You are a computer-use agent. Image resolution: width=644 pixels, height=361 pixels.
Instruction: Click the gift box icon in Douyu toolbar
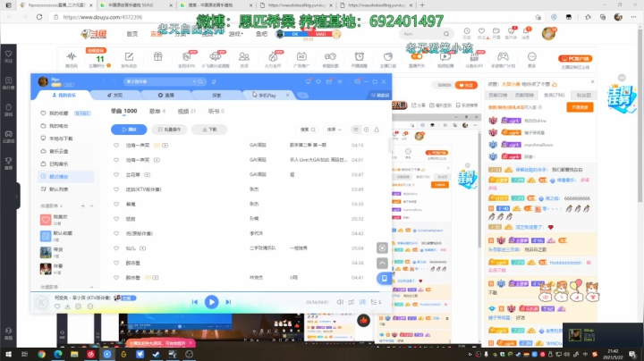pos(157,56)
